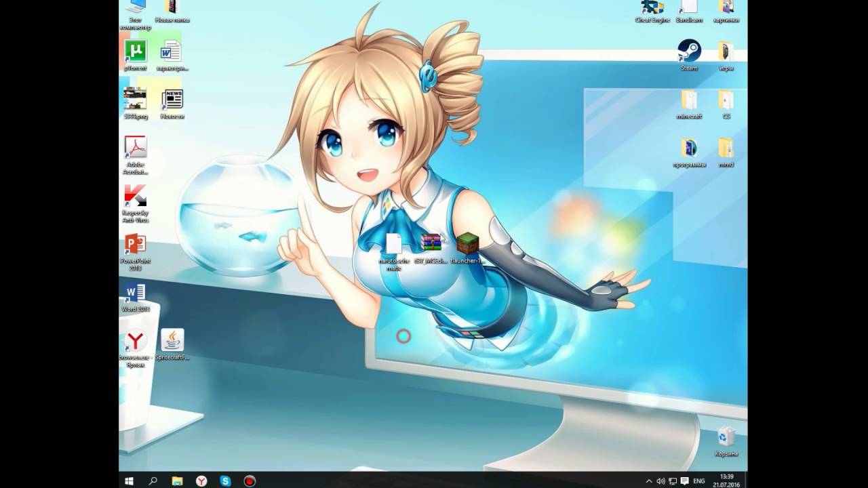Open network status tray icon
Screen dimensions: 868x488
tap(673, 481)
